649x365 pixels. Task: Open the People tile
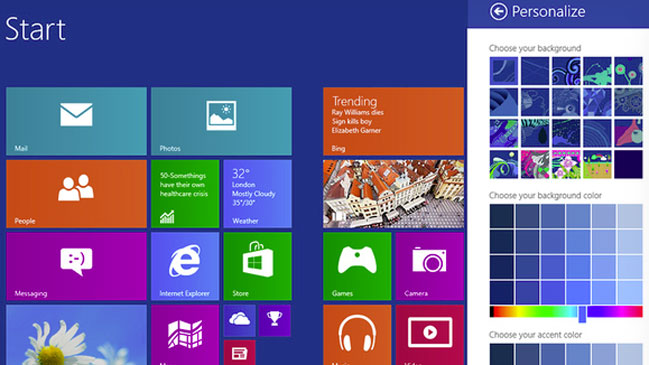coord(77,194)
